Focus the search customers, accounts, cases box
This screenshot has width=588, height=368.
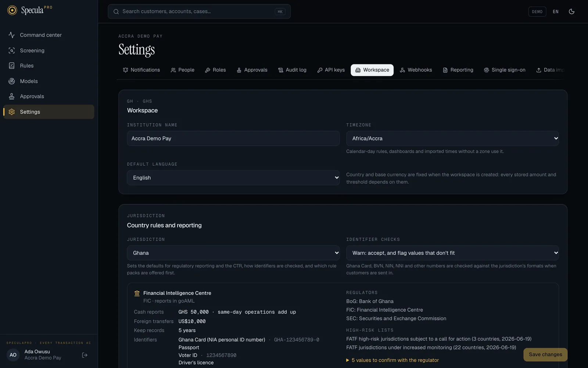[x=199, y=11]
